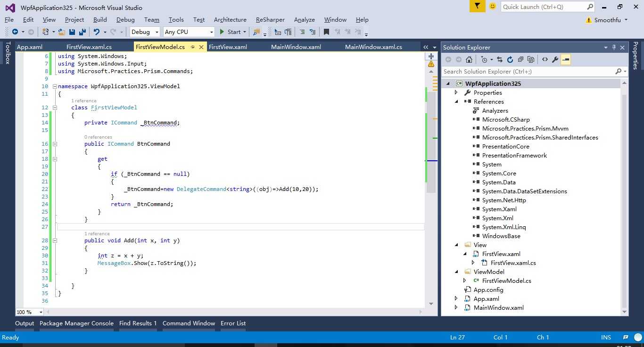Pin the Solution Explorer panel (auto hide)
This screenshot has height=347, width=644.
coord(614,47)
